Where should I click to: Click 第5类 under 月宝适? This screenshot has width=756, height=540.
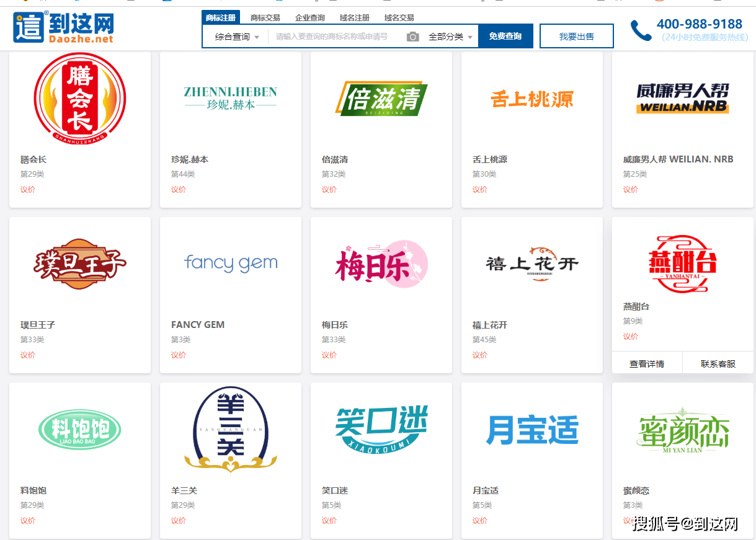tap(482, 505)
